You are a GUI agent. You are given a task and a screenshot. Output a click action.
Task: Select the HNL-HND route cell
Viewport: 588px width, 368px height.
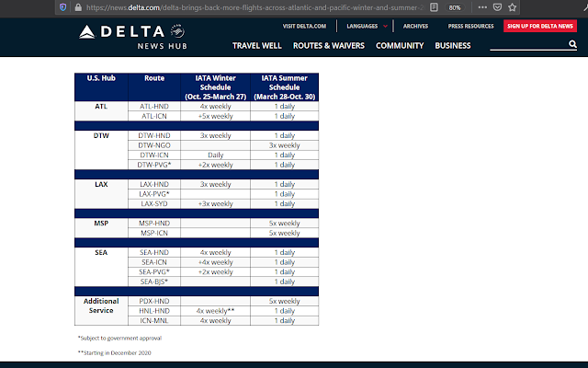pos(154,311)
